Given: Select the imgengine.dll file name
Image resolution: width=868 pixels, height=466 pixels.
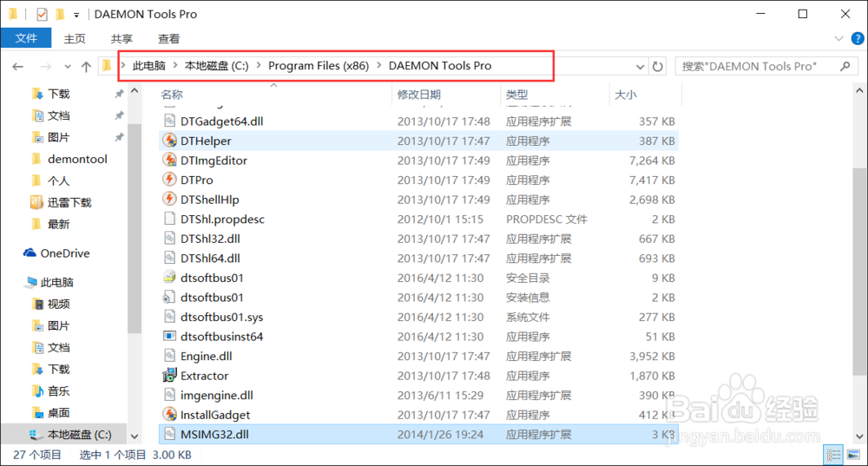Looking at the screenshot, I should click(216, 395).
